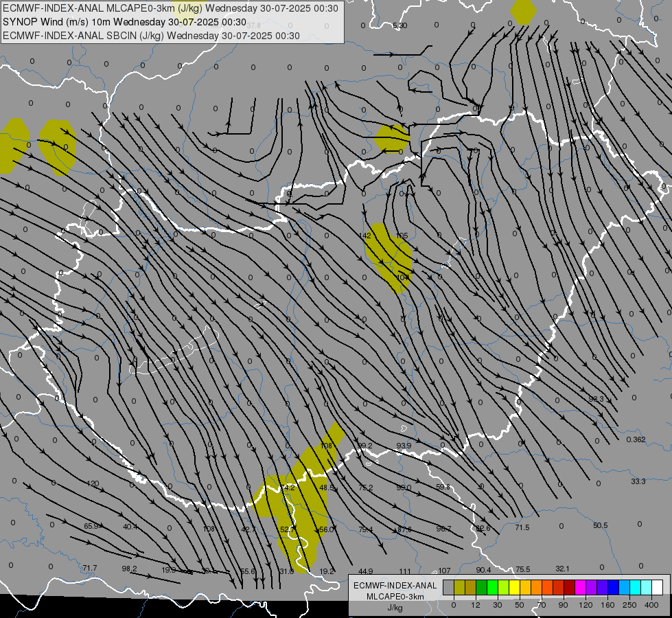Image resolution: width=672 pixels, height=618 pixels.
Task: Click the gray 0 J/kg legend swatch
Action: point(449,587)
